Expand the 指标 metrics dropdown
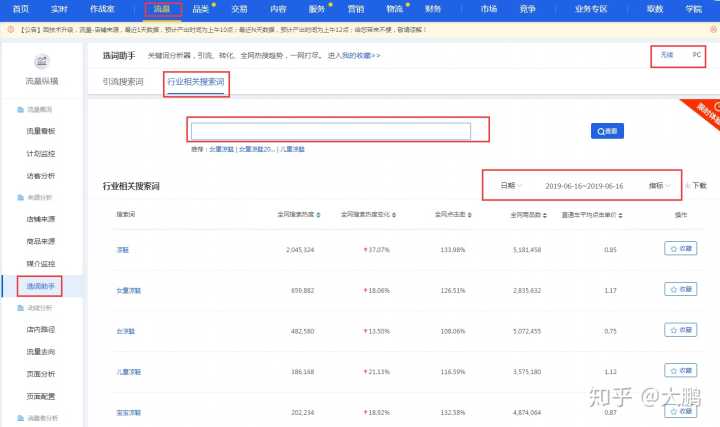The height and width of the screenshot is (427, 720). (659, 185)
